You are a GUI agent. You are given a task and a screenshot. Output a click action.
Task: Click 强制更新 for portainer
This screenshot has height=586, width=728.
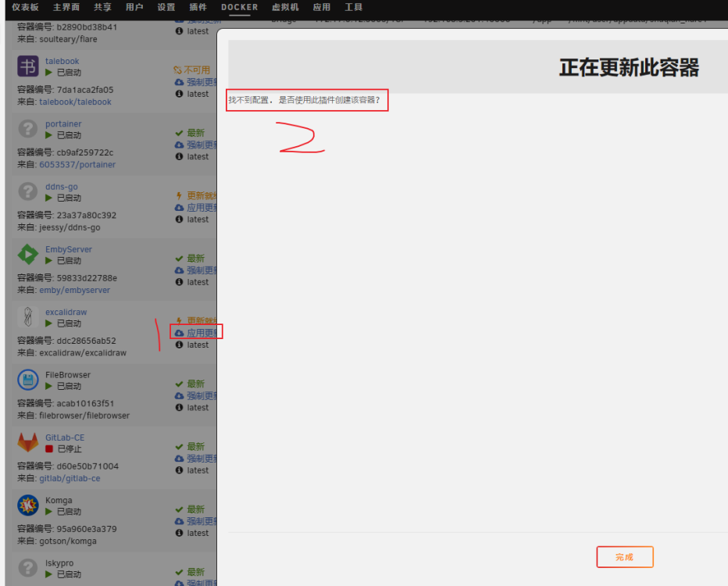[x=196, y=145]
